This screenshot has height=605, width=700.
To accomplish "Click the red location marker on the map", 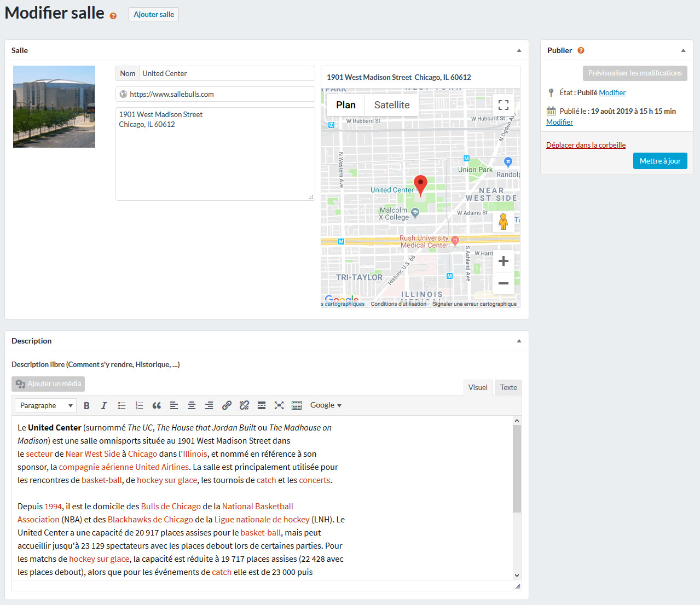I will tap(420, 185).
